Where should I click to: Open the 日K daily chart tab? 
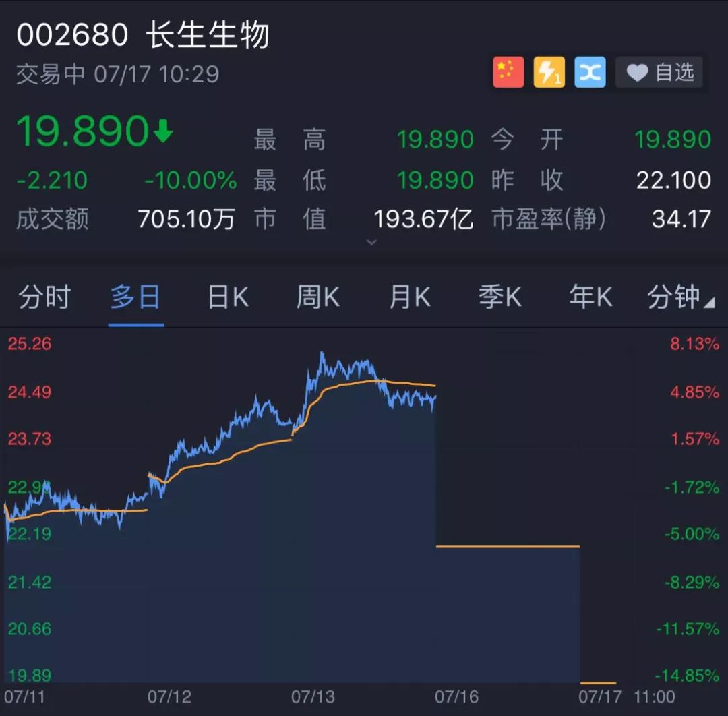(x=228, y=297)
